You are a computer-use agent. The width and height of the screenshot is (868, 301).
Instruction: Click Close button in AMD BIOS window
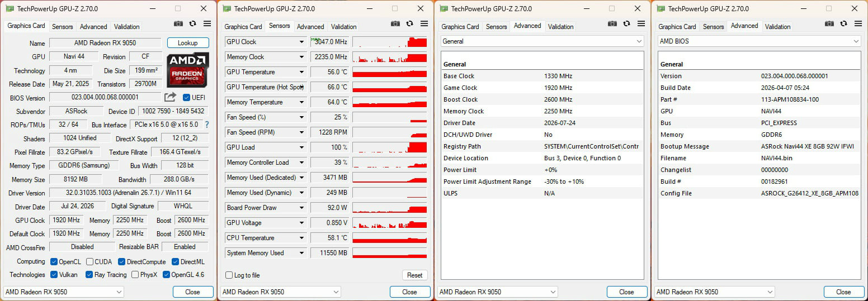(844, 292)
